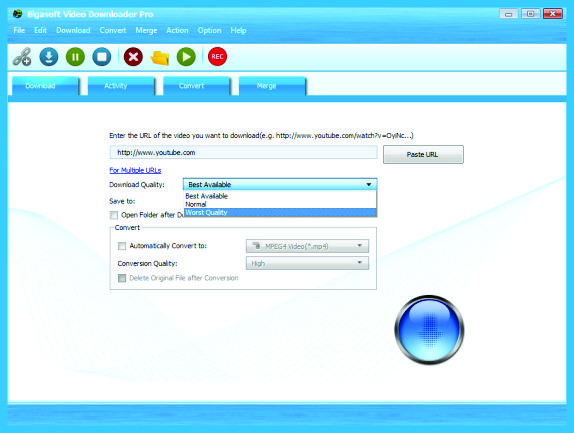Click the blue download arrow toolbar icon
Screen dimensions: 574x433
pos(49,57)
